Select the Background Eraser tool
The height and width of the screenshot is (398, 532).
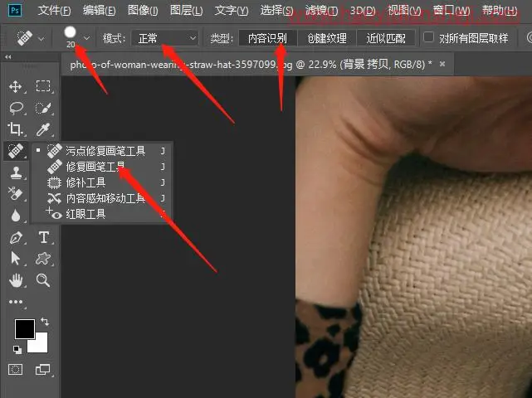coord(15,194)
